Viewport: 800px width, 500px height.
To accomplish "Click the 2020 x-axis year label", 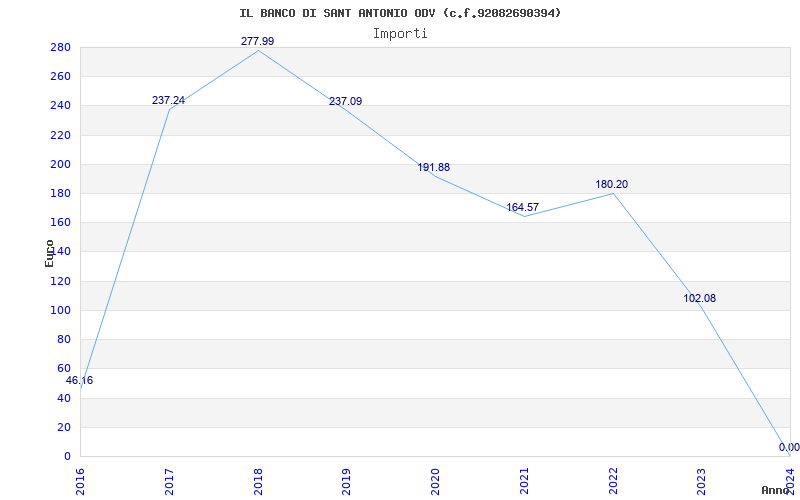I will click(436, 482).
